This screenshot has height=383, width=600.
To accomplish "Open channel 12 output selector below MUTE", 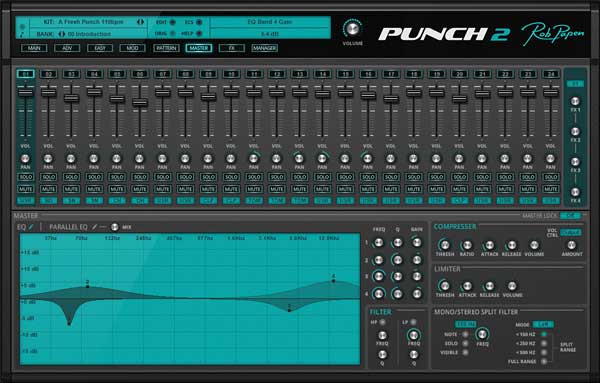I will click(x=276, y=200).
